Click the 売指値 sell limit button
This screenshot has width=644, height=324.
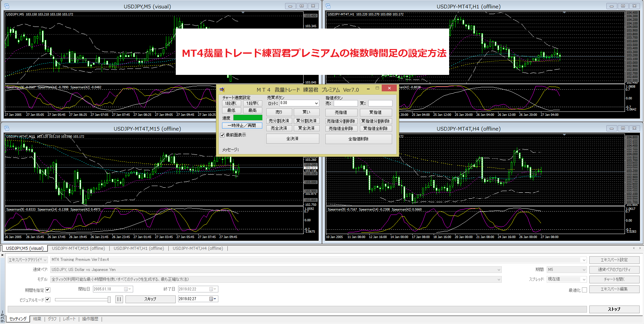(341, 112)
